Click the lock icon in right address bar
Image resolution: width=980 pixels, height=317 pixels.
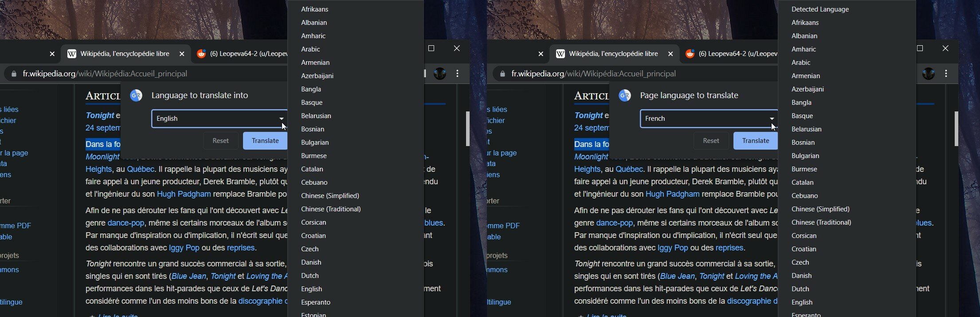pyautogui.click(x=502, y=74)
